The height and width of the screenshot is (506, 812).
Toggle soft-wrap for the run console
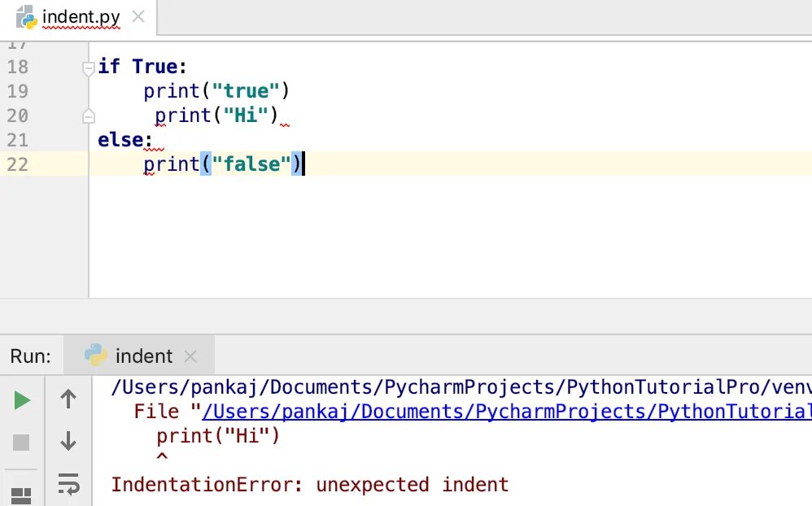[68, 484]
